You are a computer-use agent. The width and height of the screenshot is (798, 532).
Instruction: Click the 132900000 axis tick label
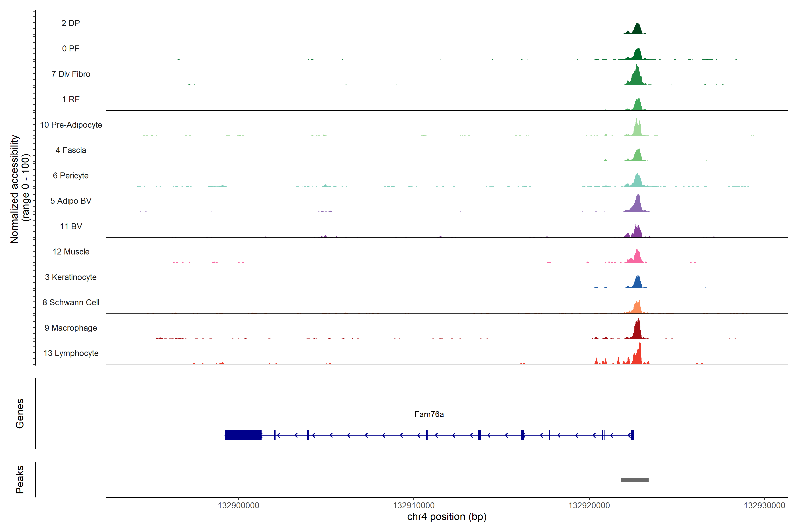tap(238, 506)
